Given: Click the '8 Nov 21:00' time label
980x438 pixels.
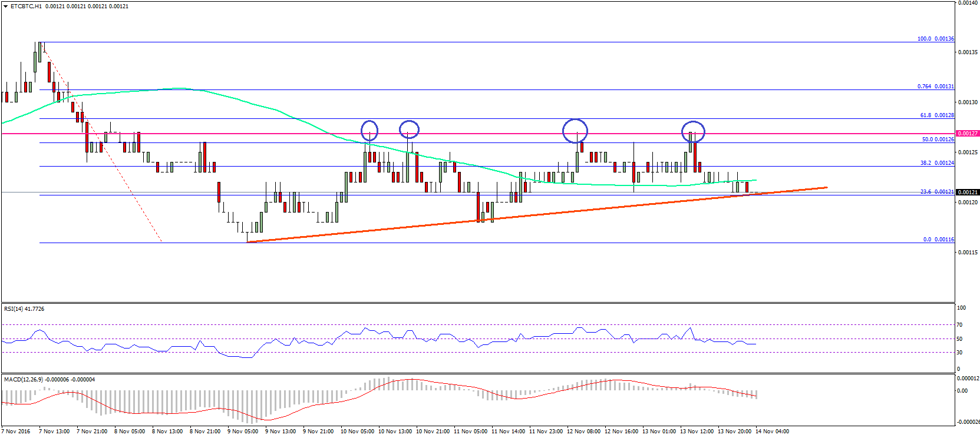Looking at the screenshot, I should tap(205, 432).
